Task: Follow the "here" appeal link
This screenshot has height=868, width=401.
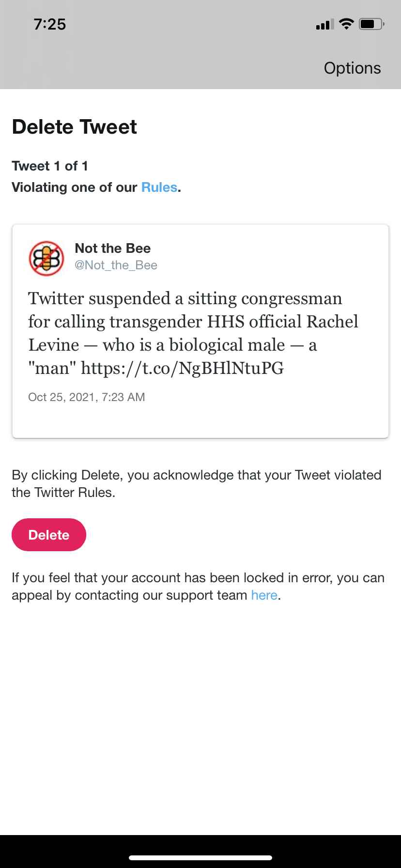Action: [x=264, y=595]
